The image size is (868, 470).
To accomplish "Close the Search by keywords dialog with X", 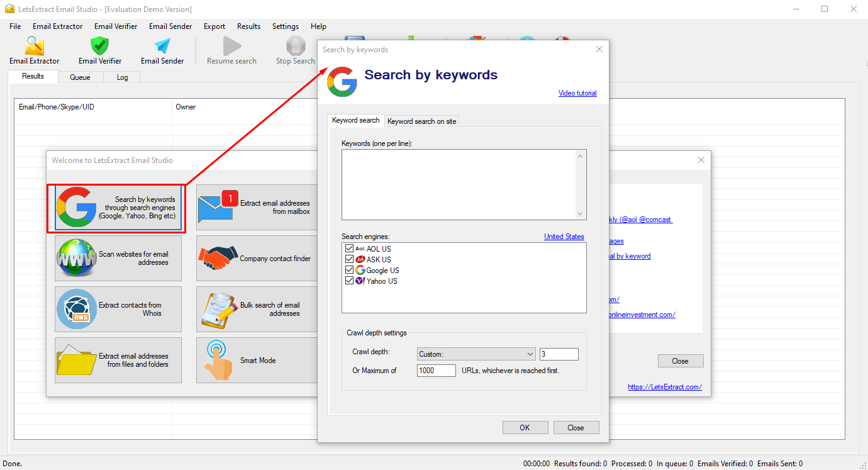I will pos(599,49).
